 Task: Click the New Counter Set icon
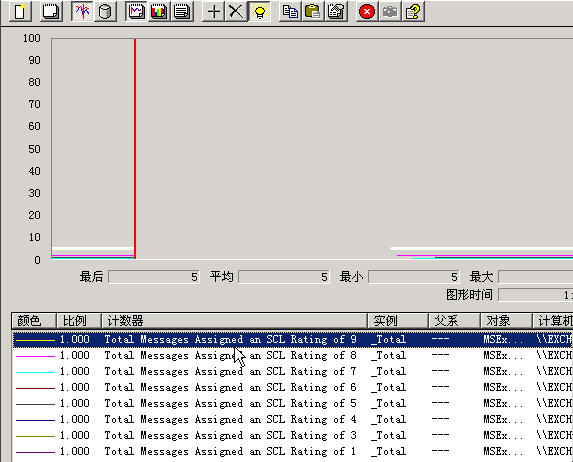point(20,11)
